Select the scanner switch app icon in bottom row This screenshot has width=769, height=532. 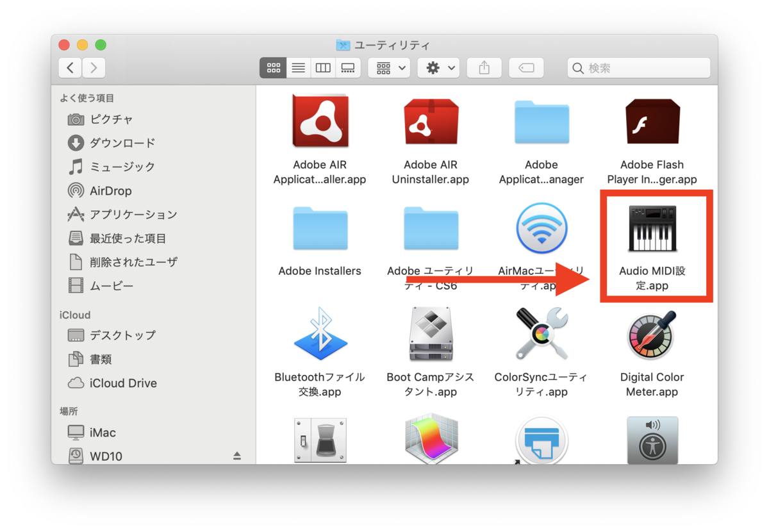click(x=320, y=440)
